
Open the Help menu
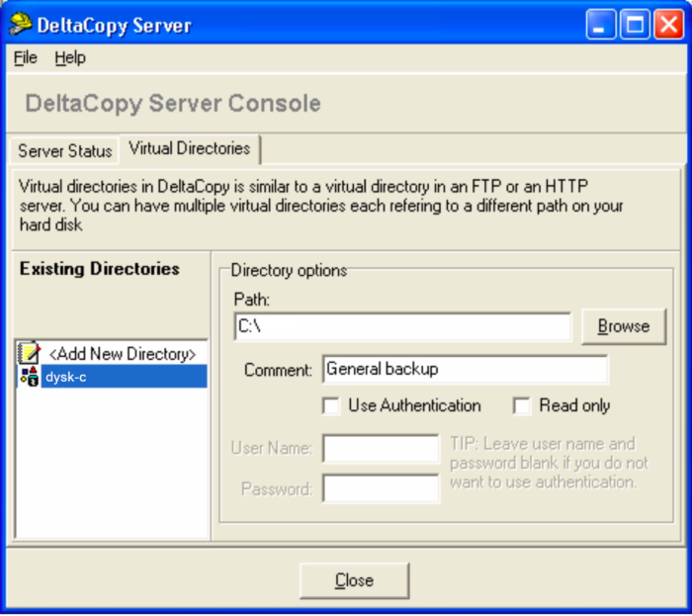coord(70,57)
